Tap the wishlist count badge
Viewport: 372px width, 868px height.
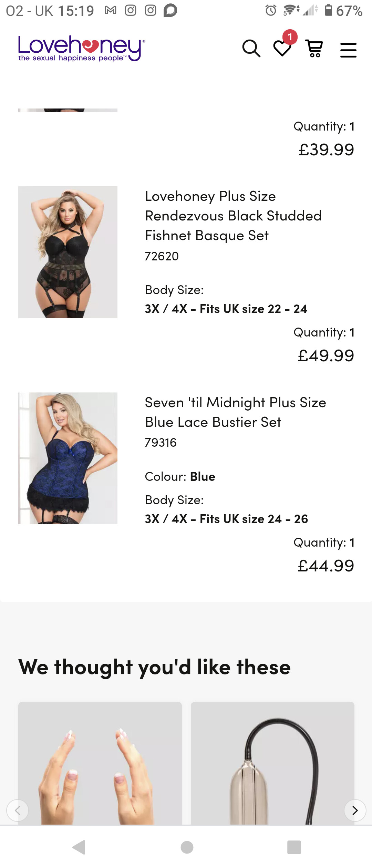click(x=290, y=37)
